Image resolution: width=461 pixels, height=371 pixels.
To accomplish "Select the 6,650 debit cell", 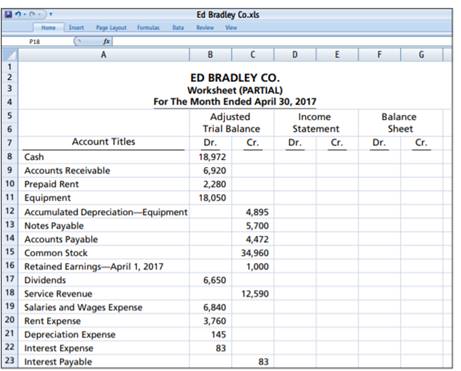I will point(210,280).
